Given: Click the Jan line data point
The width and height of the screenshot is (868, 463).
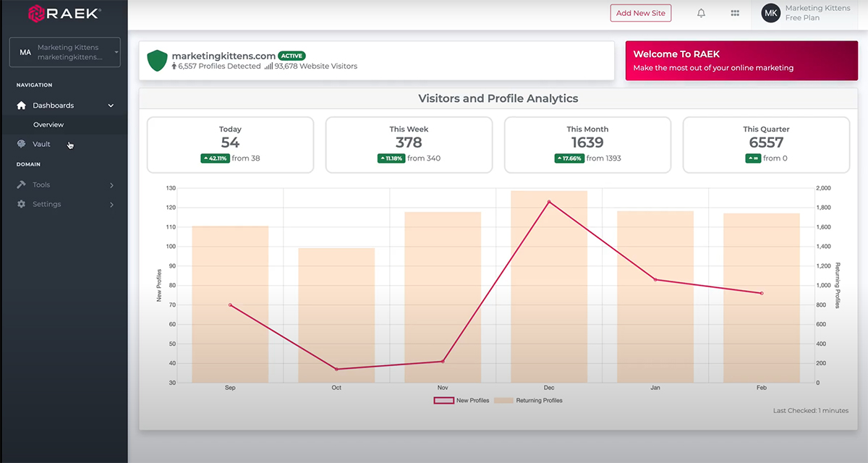Looking at the screenshot, I should click(655, 279).
